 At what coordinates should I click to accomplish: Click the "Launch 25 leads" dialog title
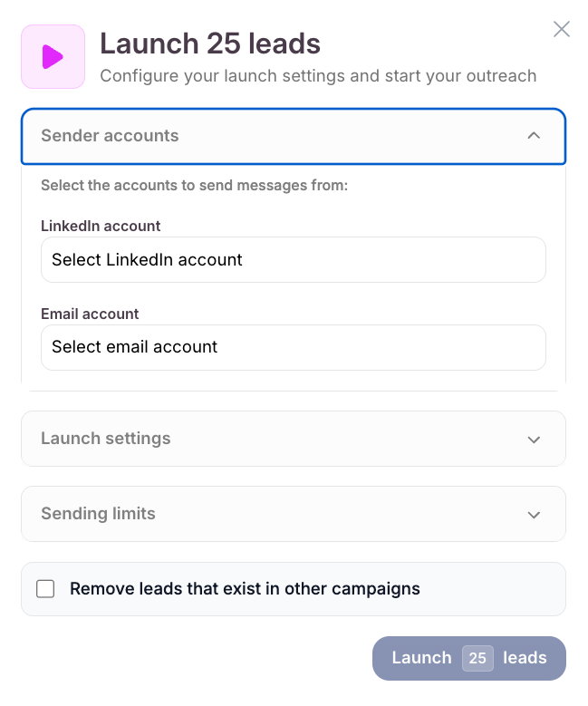(x=210, y=43)
